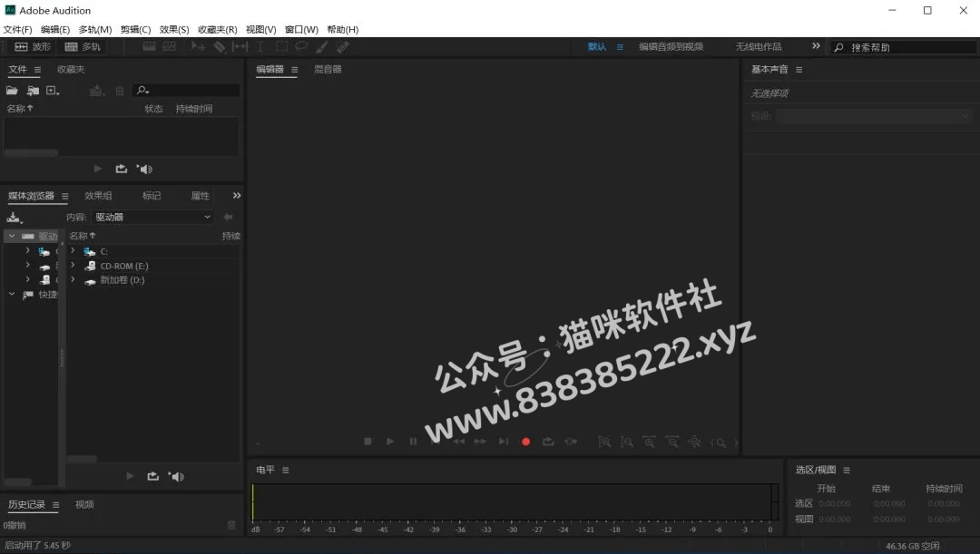This screenshot has height=554, width=980.
Task: Select the Lasso Selection tool
Action: 301,47
